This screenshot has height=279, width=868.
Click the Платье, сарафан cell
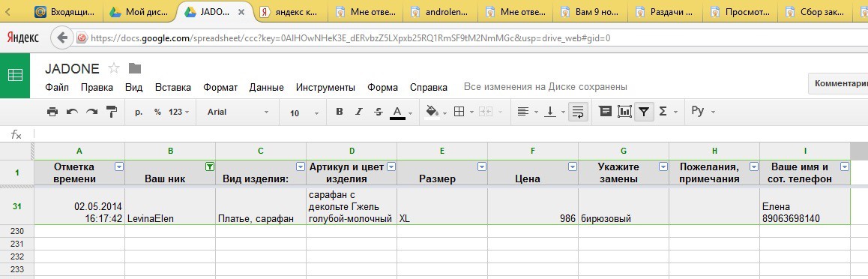tap(261, 206)
